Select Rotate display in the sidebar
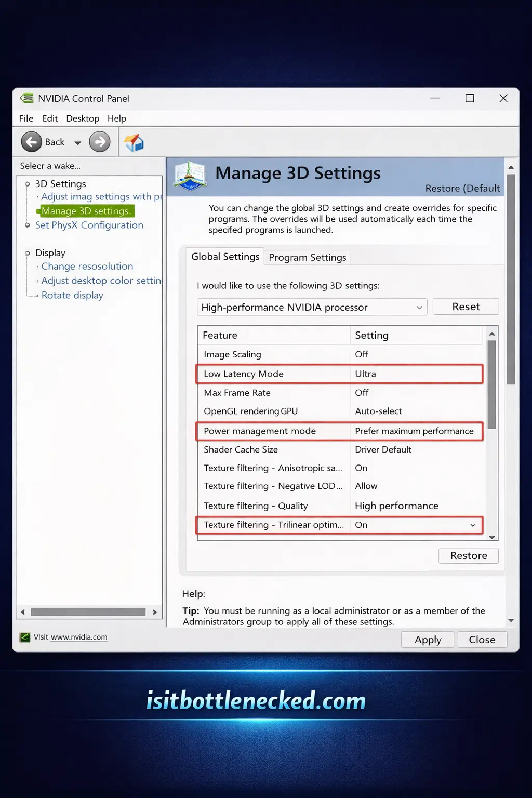The width and height of the screenshot is (532, 798). [x=72, y=295]
